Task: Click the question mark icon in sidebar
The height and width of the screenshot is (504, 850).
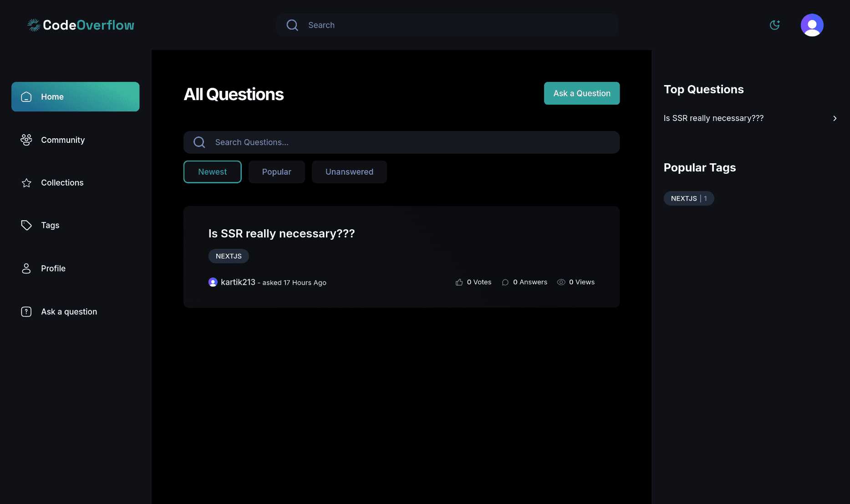Action: pyautogui.click(x=26, y=312)
